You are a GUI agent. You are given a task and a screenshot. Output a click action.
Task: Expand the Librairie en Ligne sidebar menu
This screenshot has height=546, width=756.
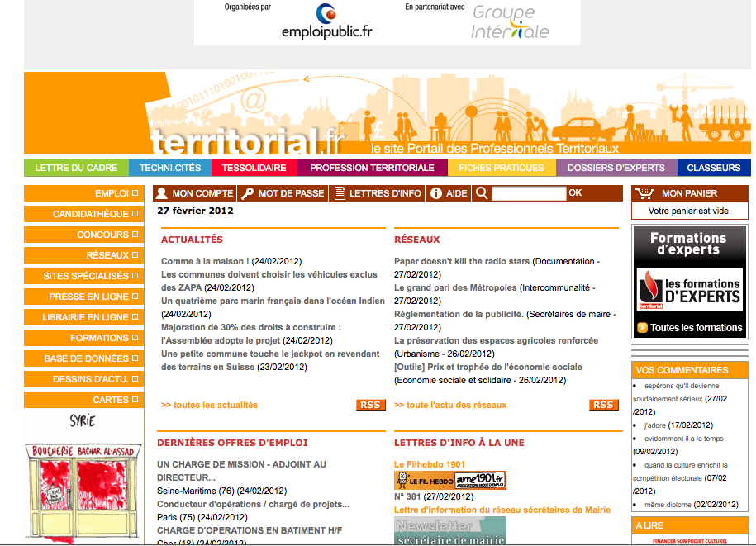pyautogui.click(x=84, y=317)
